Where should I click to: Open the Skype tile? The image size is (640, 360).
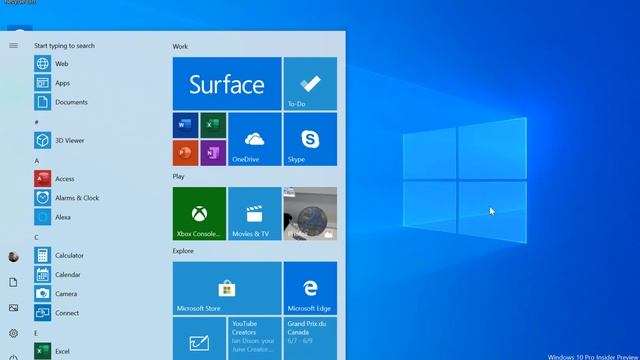click(x=310, y=139)
